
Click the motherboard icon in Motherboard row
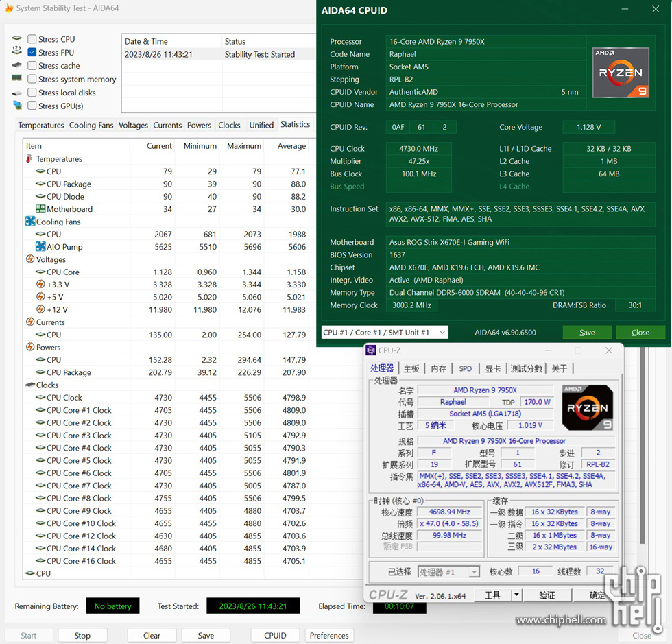click(x=40, y=208)
